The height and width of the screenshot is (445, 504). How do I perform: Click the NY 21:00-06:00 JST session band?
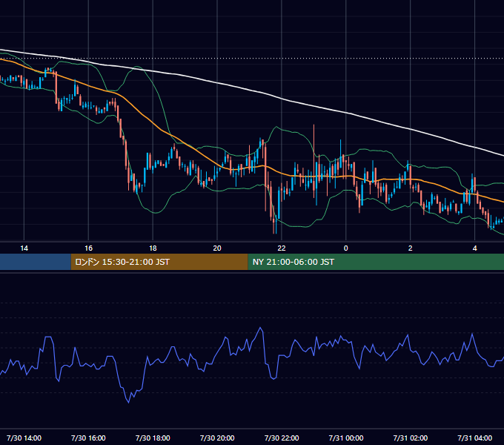(x=376, y=262)
